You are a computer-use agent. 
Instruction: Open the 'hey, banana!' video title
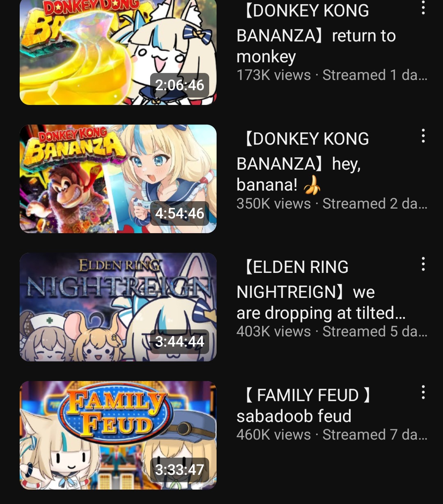pyautogui.click(x=303, y=162)
